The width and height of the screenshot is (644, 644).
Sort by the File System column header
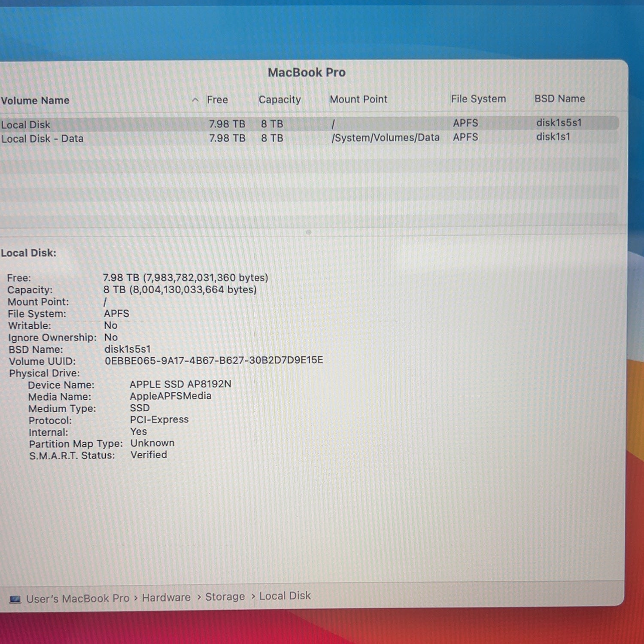click(478, 99)
